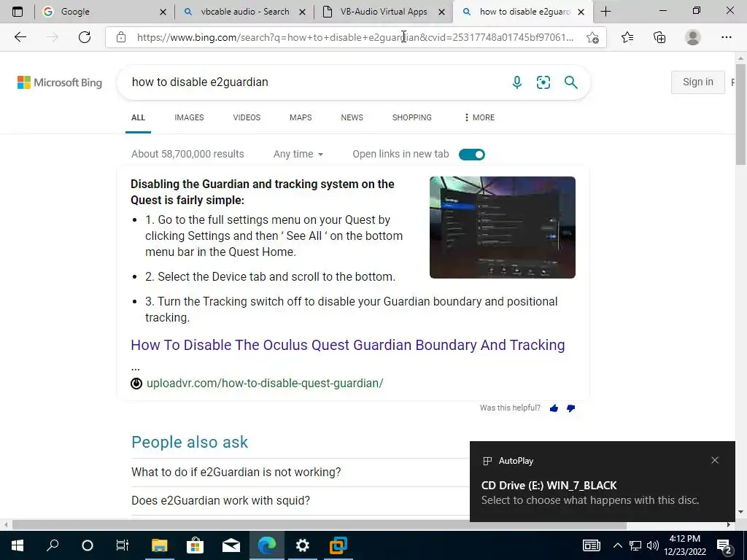Viewport: 747px width, 560px height.
Task: Click the vertical page scrollbar
Action: coord(740,114)
